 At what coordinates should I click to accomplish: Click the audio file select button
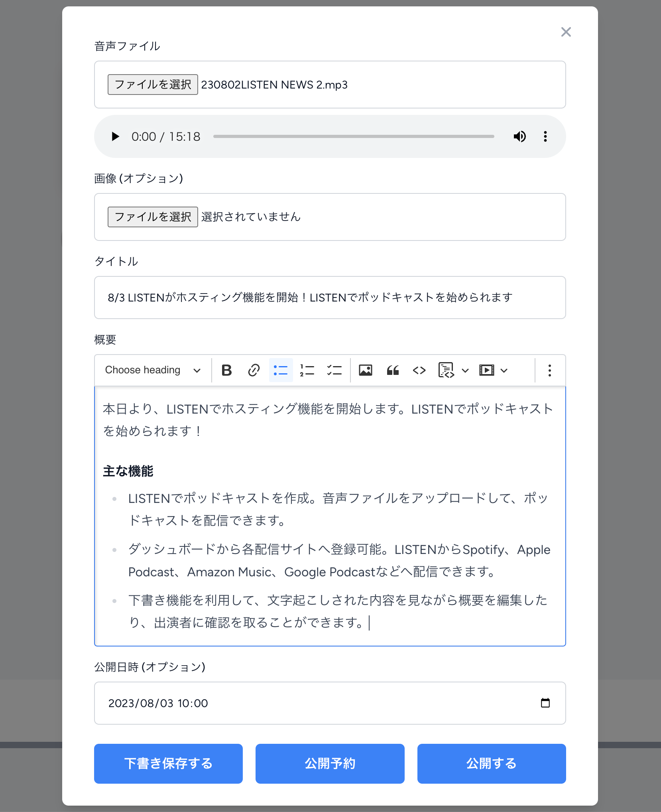tap(153, 85)
